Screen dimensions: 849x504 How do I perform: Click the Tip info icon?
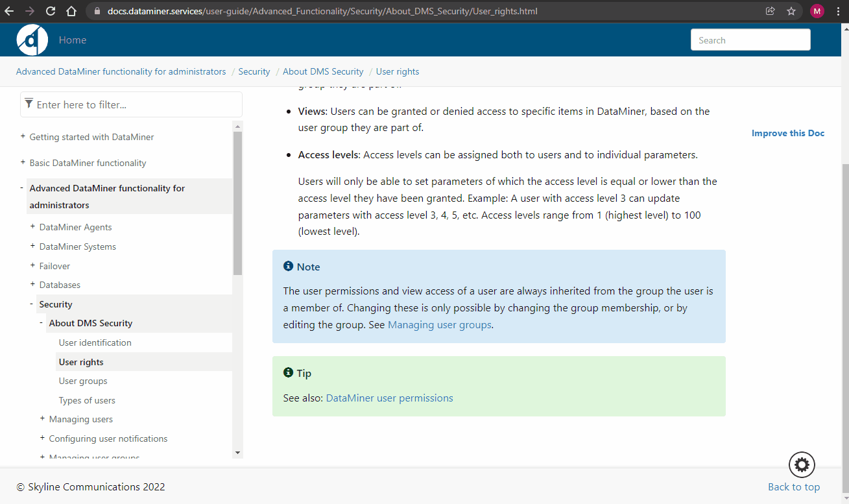tap(289, 372)
